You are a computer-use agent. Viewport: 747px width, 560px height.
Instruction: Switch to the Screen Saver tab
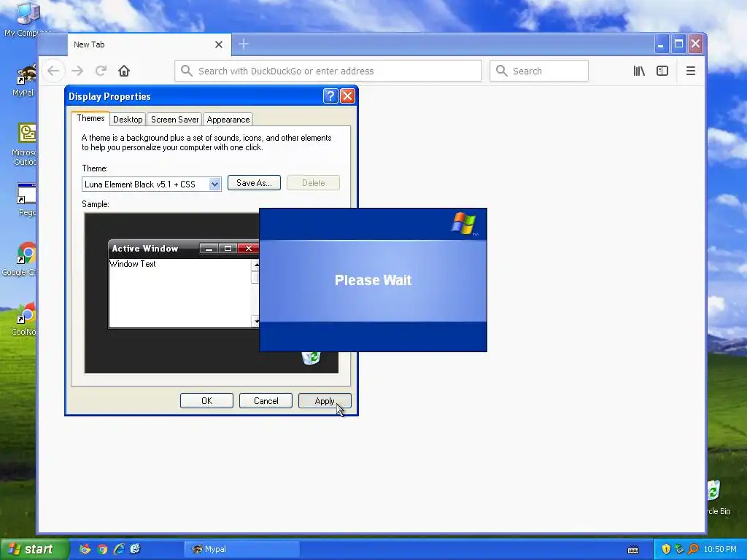(x=175, y=120)
